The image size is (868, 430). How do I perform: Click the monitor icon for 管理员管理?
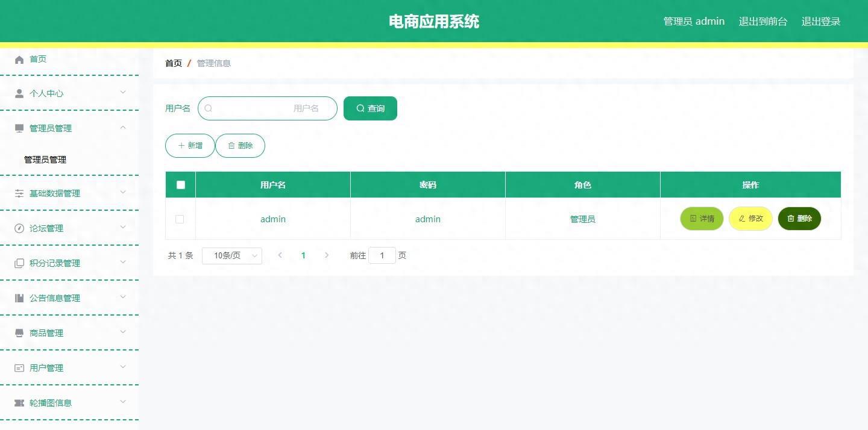click(x=19, y=128)
